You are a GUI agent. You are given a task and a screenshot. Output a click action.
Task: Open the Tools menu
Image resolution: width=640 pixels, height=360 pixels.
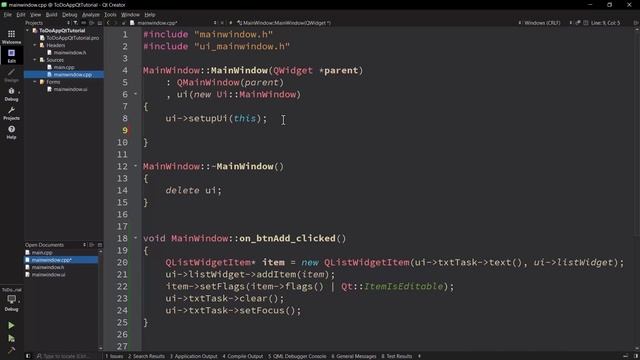click(x=110, y=15)
